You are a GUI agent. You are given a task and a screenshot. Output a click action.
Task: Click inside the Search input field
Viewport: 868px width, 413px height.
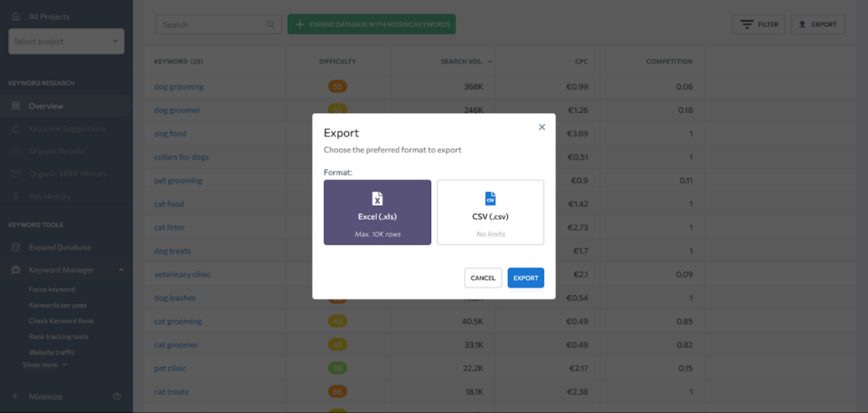point(212,25)
